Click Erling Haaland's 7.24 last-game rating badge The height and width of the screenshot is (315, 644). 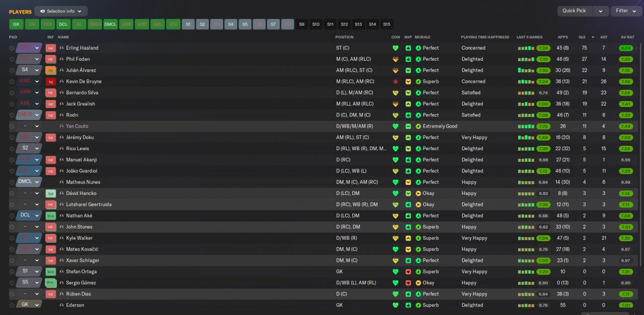pyautogui.click(x=543, y=48)
